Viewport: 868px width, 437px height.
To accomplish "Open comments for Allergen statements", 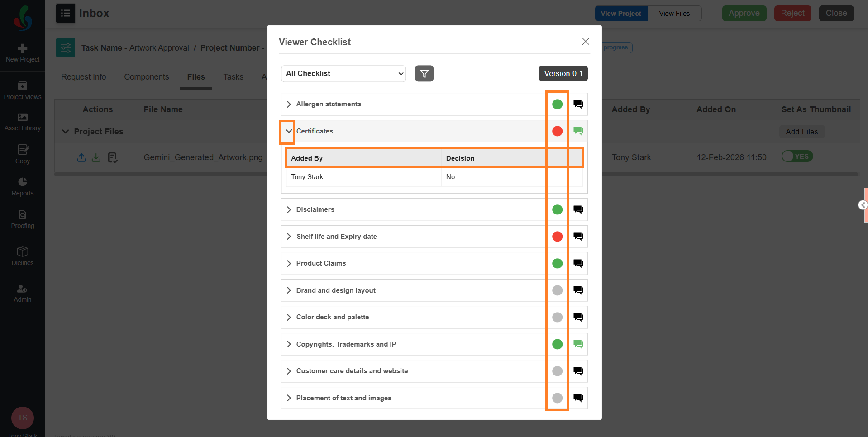I will point(578,104).
